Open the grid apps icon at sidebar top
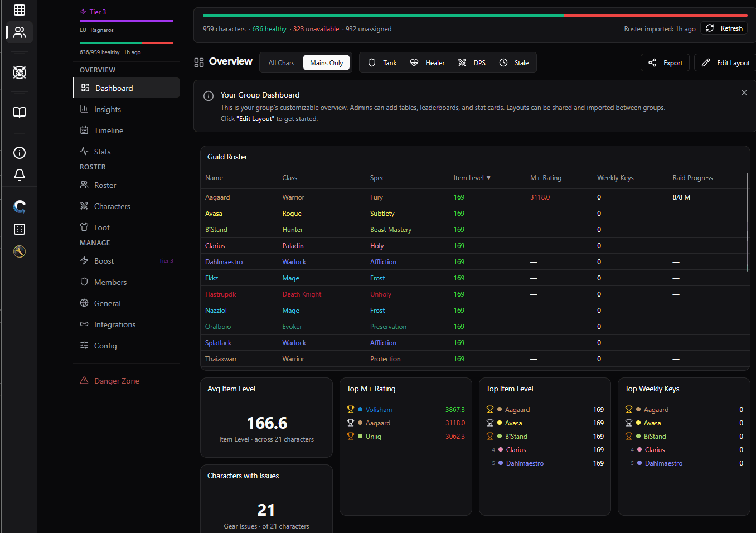 [x=19, y=9]
